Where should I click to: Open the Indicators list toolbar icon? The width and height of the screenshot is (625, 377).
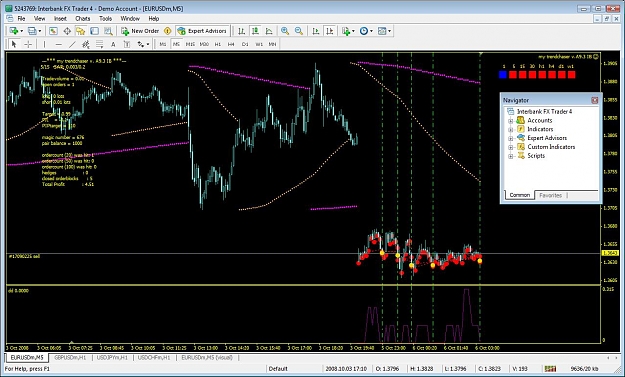pos(346,31)
